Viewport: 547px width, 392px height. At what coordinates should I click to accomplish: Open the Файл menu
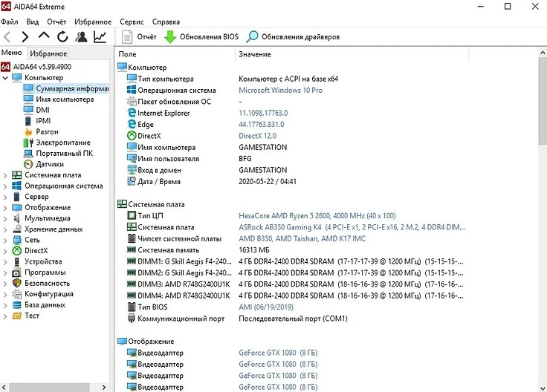[x=10, y=22]
